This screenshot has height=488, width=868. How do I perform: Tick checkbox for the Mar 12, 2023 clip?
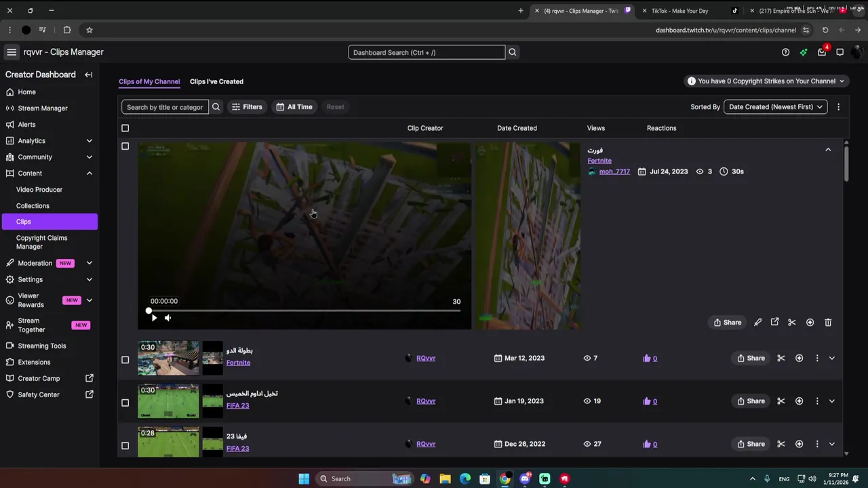coord(125,360)
